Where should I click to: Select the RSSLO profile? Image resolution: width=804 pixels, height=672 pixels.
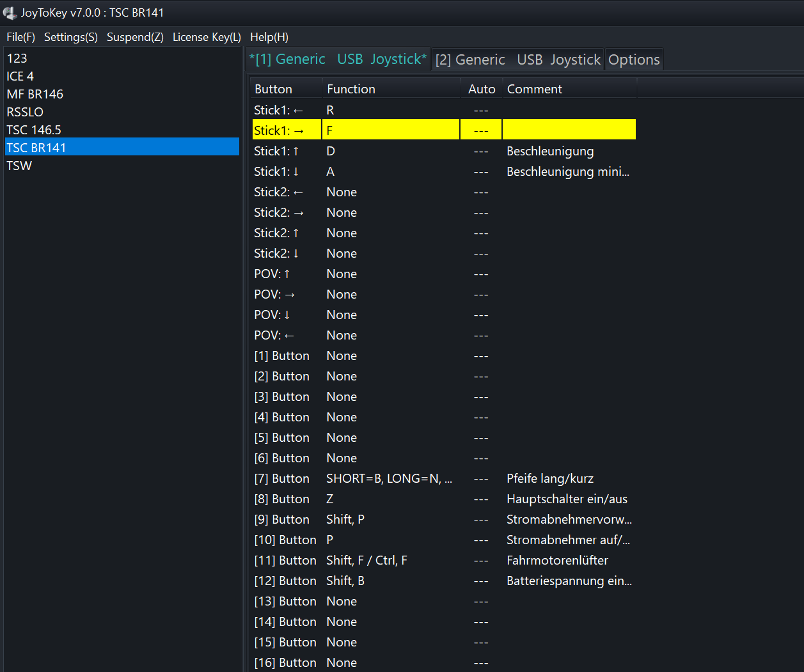(122, 112)
